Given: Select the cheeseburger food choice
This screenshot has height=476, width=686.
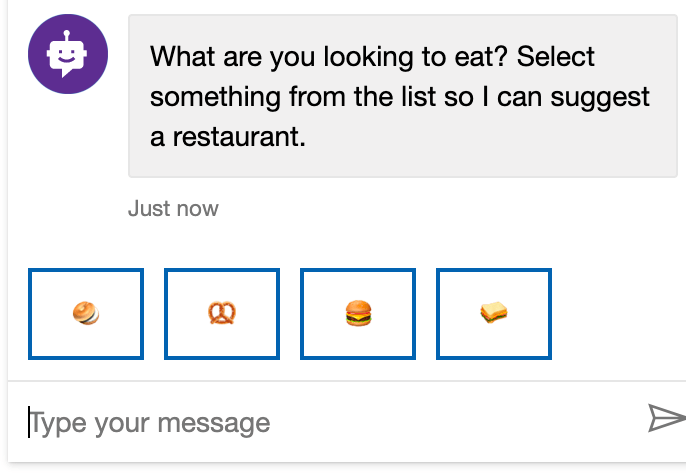Looking at the screenshot, I should (358, 314).
